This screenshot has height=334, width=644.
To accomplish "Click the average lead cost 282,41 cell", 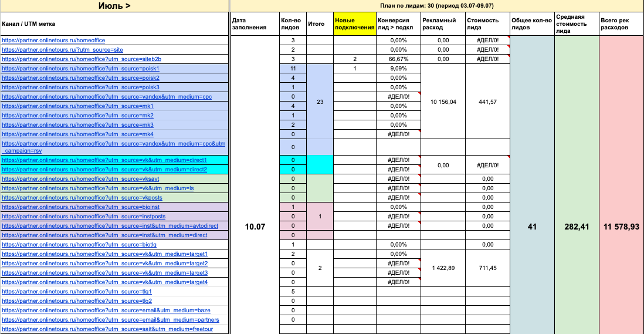I will point(576,227).
